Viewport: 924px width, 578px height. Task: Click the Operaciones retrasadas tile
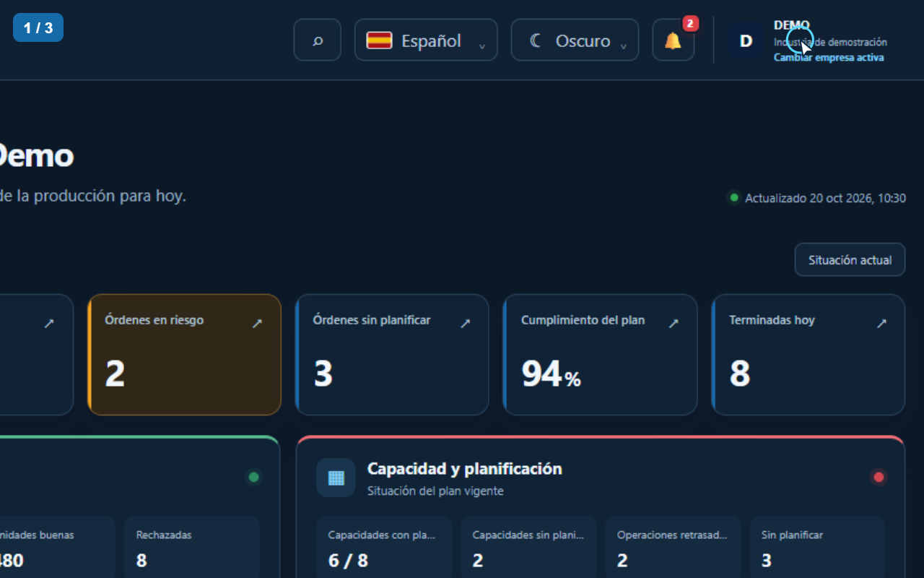click(673, 547)
